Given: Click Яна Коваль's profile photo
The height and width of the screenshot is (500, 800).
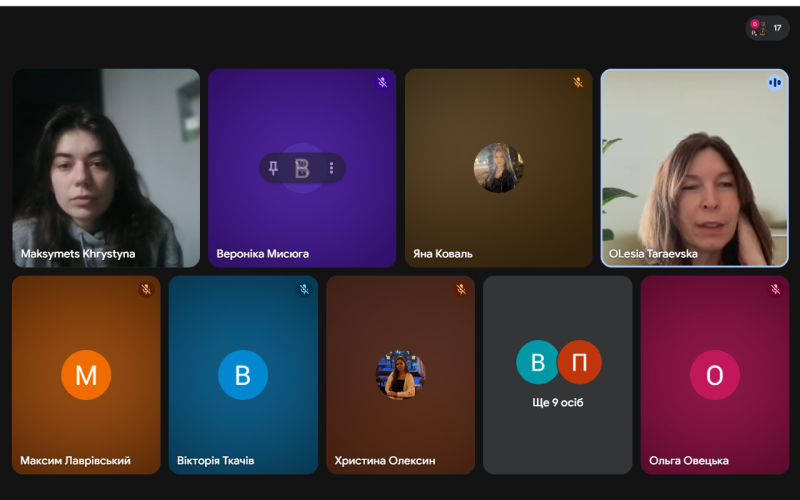Looking at the screenshot, I should 498,168.
